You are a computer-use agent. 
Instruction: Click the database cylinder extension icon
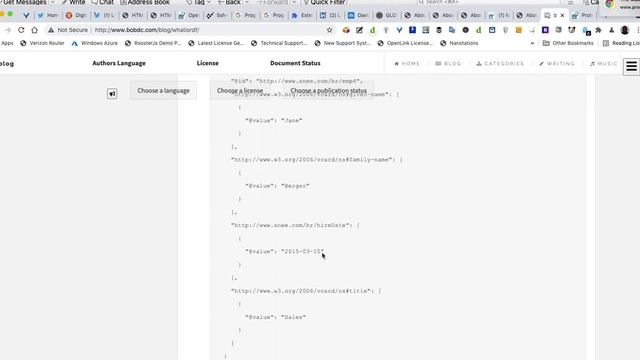(x=439, y=30)
